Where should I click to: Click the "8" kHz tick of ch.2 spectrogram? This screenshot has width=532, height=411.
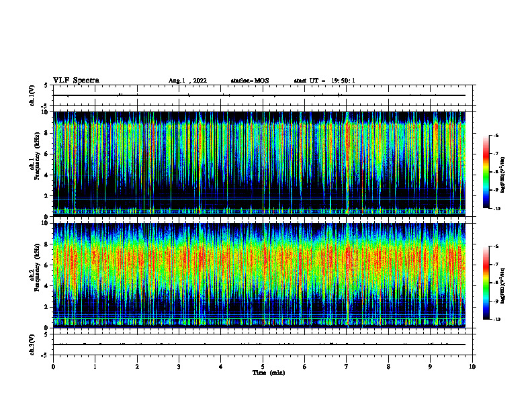pyautogui.click(x=47, y=244)
